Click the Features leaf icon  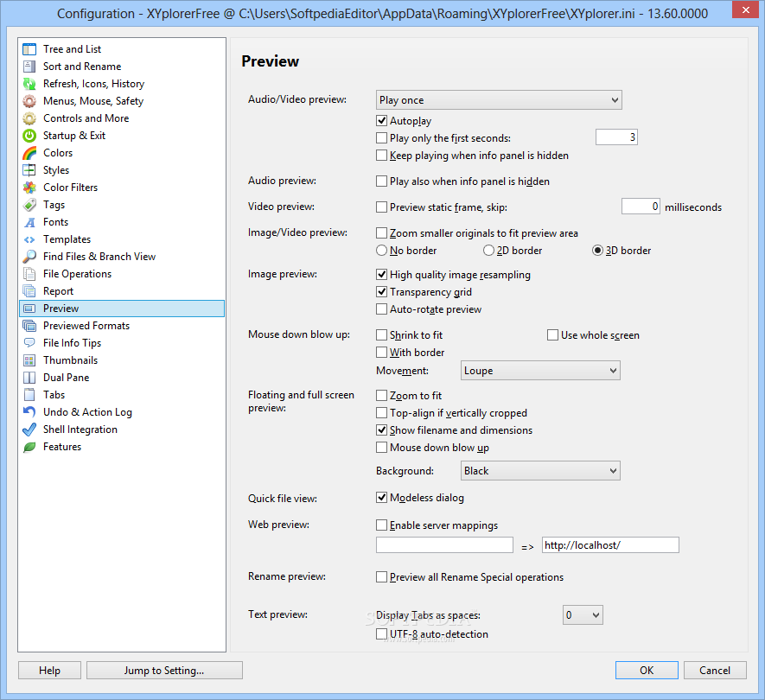tap(29, 447)
